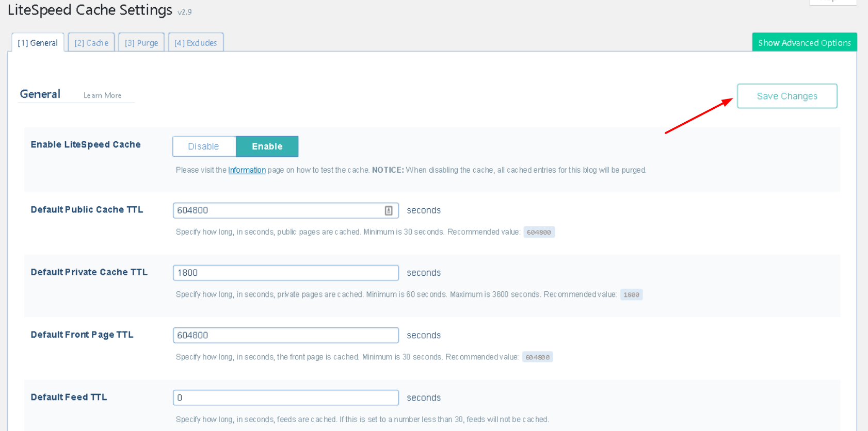868x431 pixels.
Task: Click the Enable LiteSpeed Cache label
Action: (86, 144)
